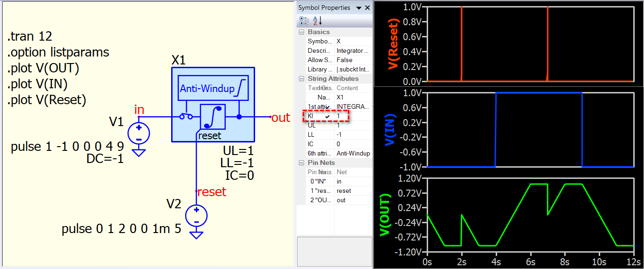Open the Symbol Properties panel dropdown arrow
This screenshot has width=644, height=269.
point(359,8)
